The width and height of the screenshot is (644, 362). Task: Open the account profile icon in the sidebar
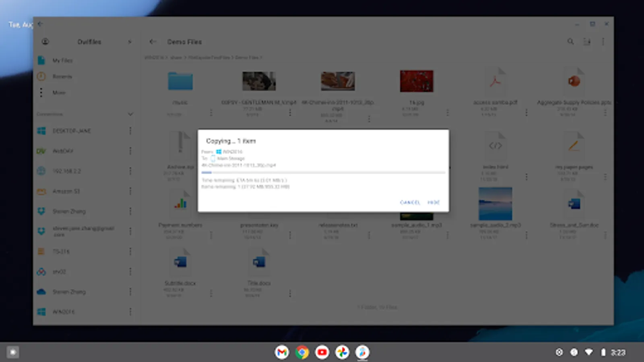coord(45,41)
